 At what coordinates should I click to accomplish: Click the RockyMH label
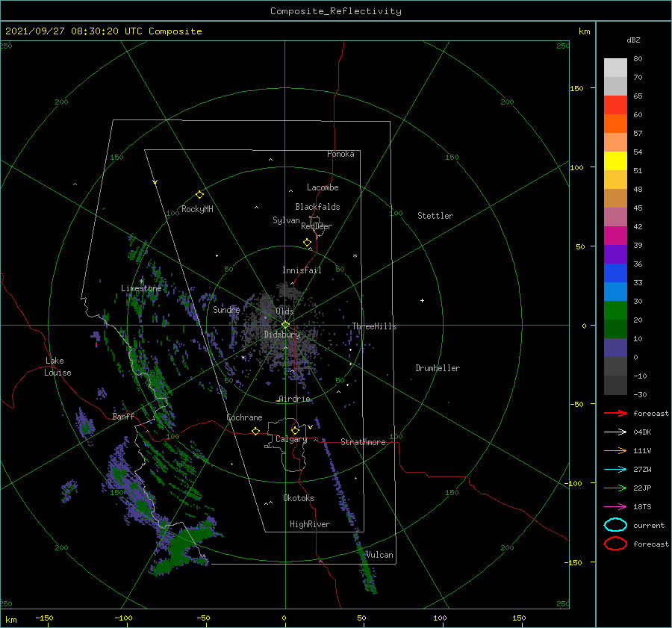(197, 209)
